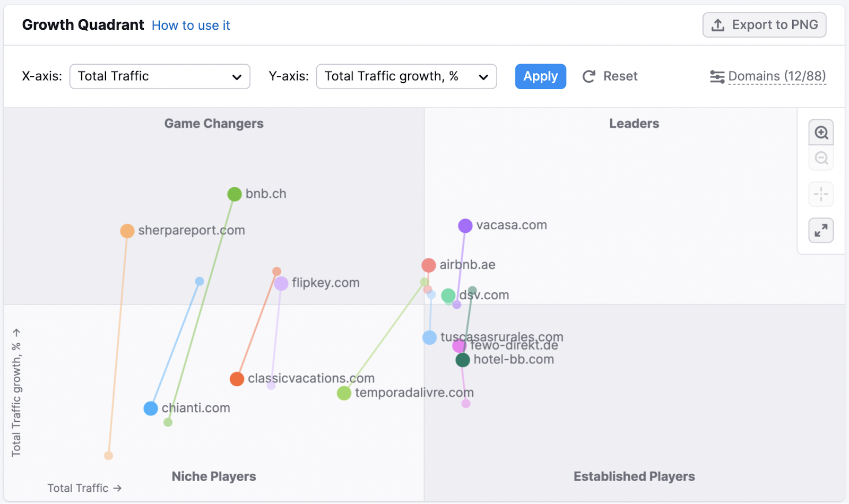Open the X-axis Total Traffic dropdown
The image size is (849, 504).
click(160, 76)
